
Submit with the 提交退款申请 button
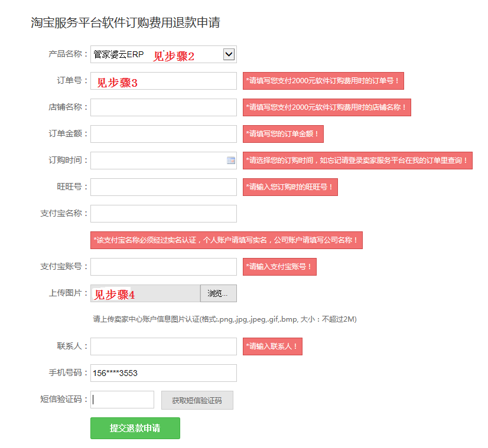135,428
